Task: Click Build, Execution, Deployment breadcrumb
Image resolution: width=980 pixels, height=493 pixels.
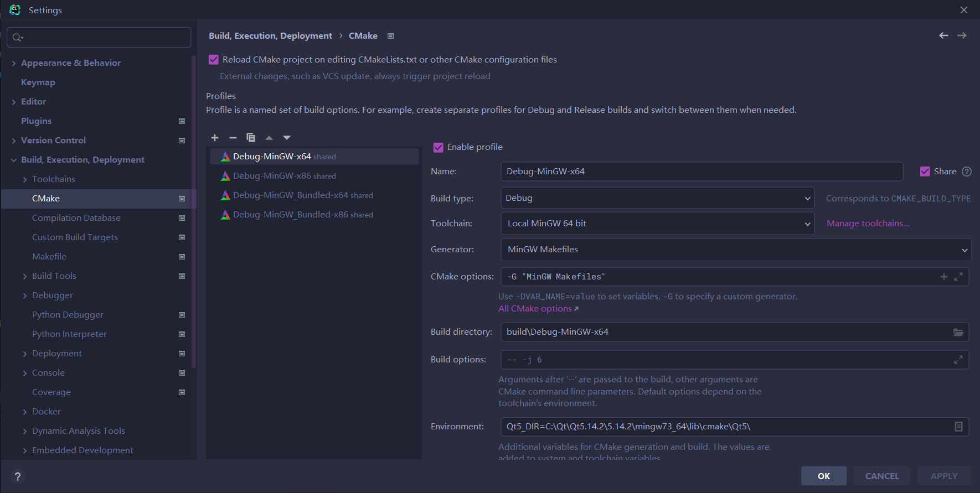Action: coord(270,36)
